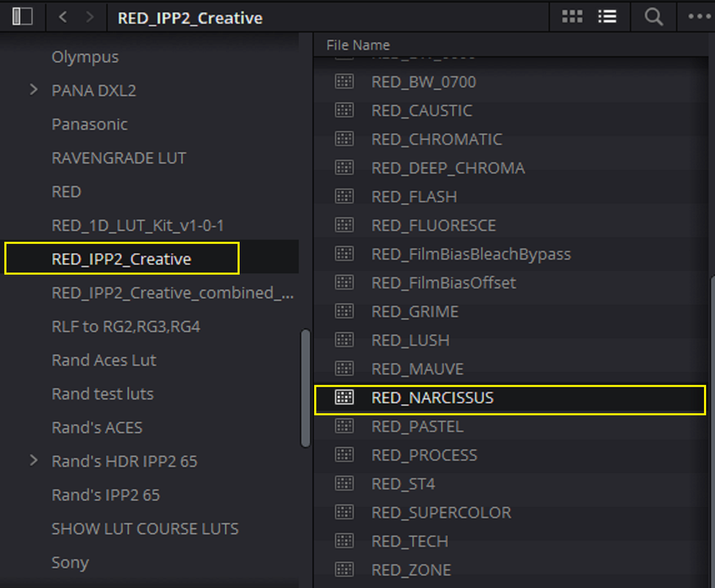Viewport: 715px width, 588px height.
Task: Select the RED_NARCISSUS file name
Action: (x=433, y=397)
